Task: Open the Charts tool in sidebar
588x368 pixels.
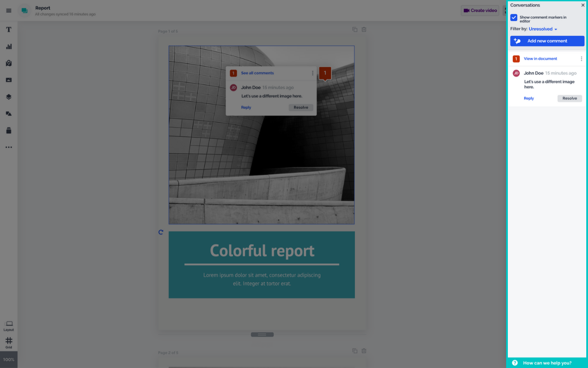Action: [x=9, y=47]
